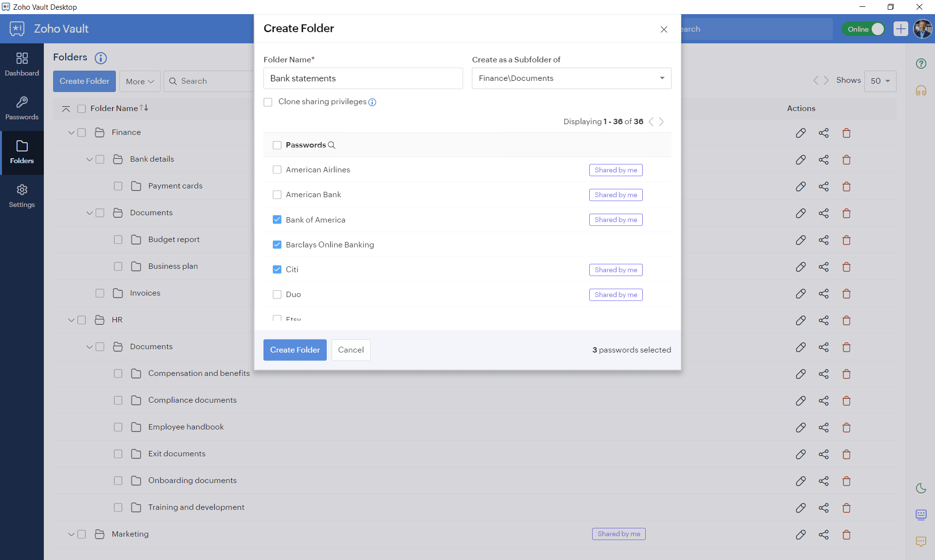Open the feedback chat icon

pyautogui.click(x=920, y=541)
